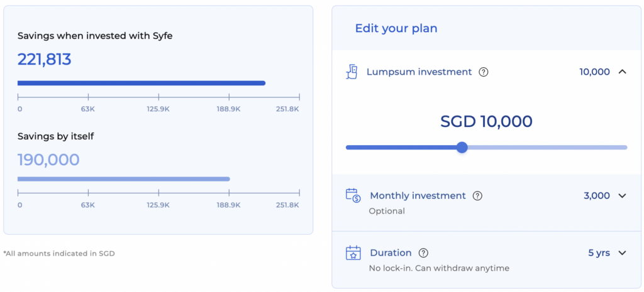This screenshot has width=644, height=292.
Task: Open help tooltip beside Monthly investment
Action: click(x=477, y=196)
